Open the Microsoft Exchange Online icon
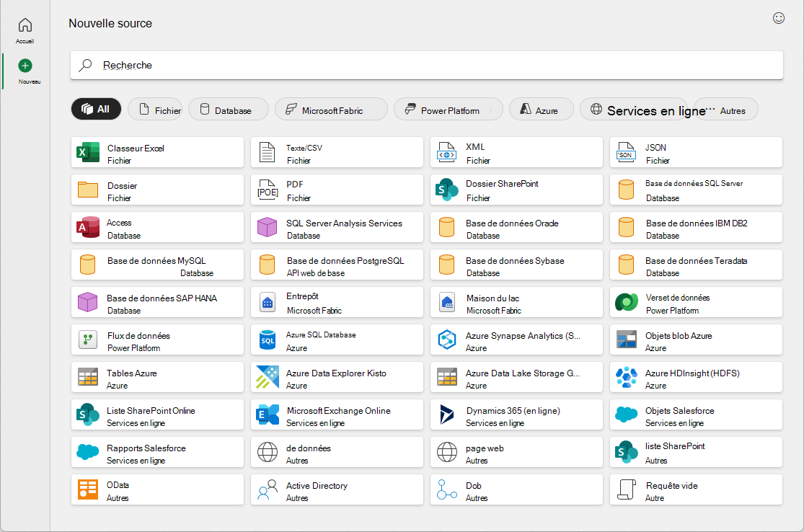The height and width of the screenshot is (532, 804). [x=267, y=414]
